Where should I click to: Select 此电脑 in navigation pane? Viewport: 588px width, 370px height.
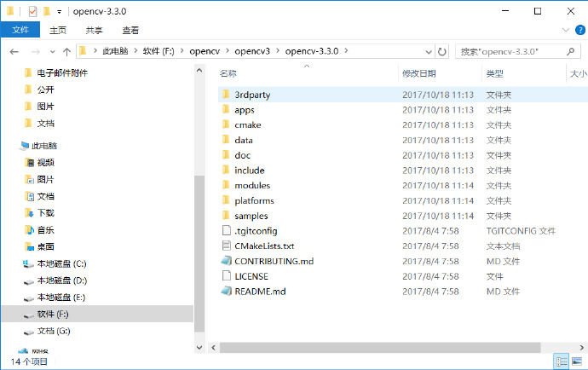[x=44, y=146]
